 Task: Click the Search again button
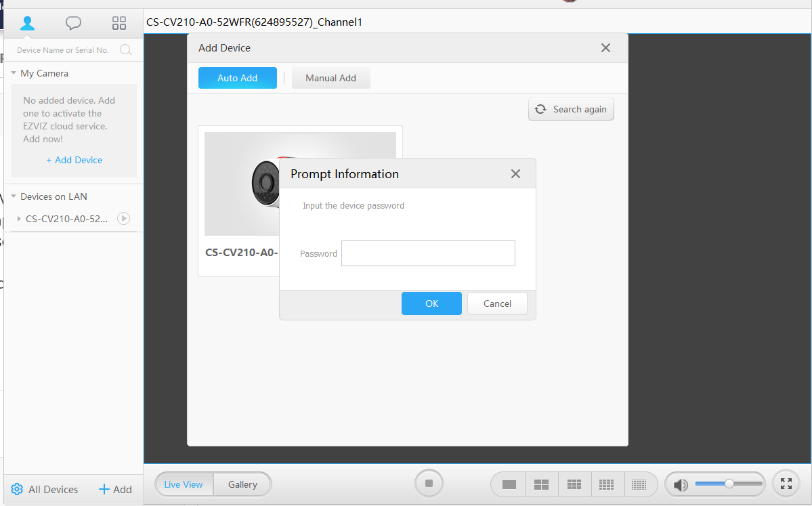tap(571, 109)
